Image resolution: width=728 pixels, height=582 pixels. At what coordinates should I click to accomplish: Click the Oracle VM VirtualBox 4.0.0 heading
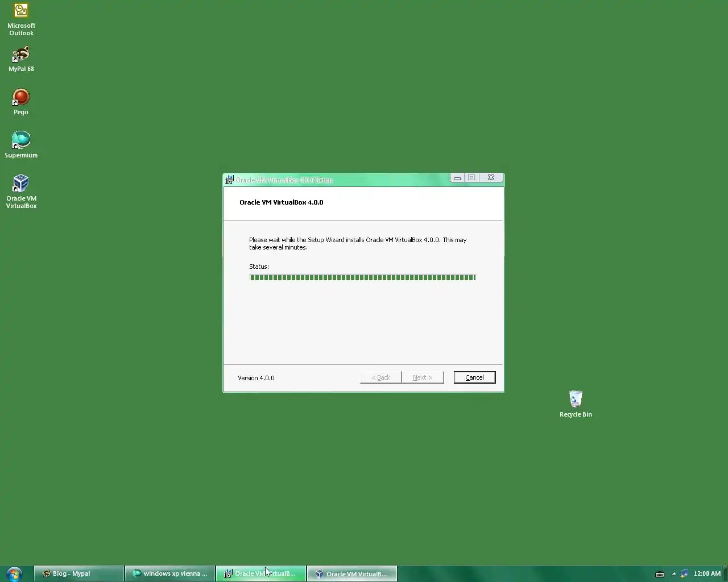281,202
